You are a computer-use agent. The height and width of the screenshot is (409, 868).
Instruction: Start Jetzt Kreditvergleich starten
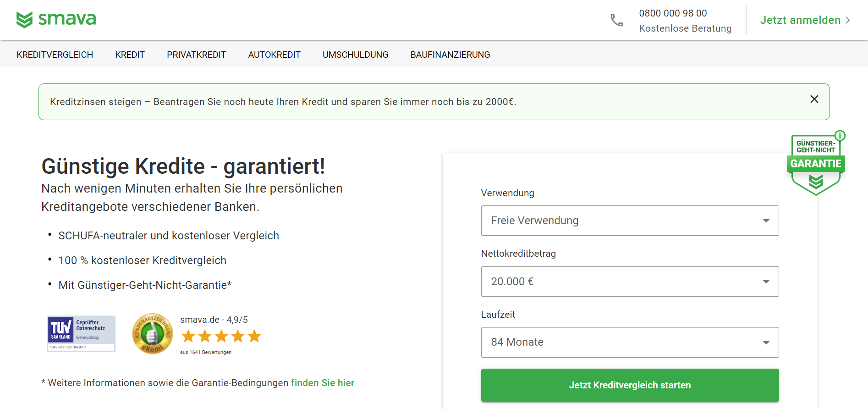tap(630, 385)
